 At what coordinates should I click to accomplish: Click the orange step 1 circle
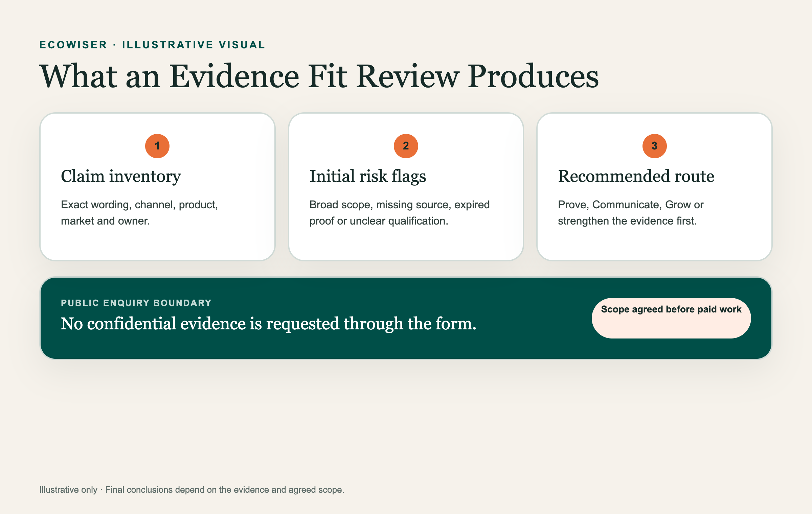pyautogui.click(x=157, y=146)
